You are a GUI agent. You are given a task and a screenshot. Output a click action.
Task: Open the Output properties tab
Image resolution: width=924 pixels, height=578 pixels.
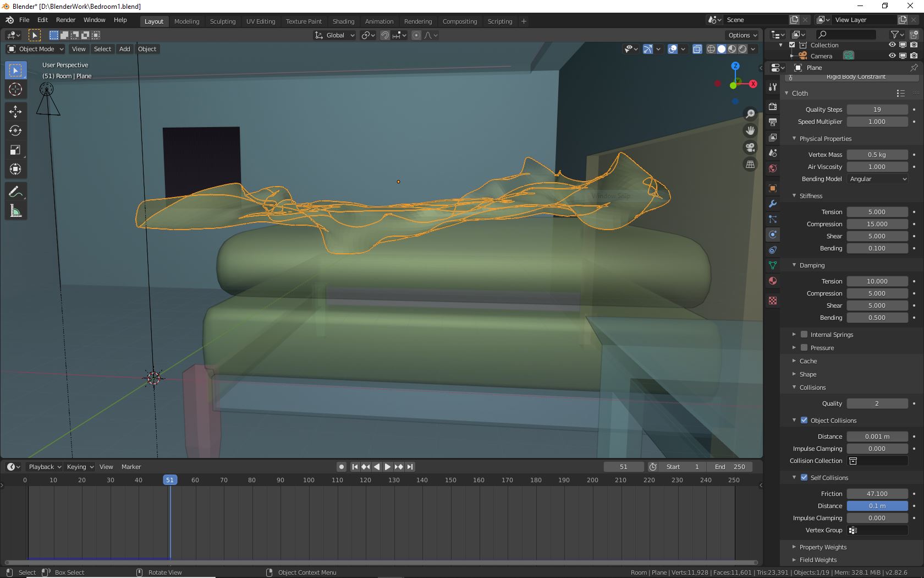773,122
